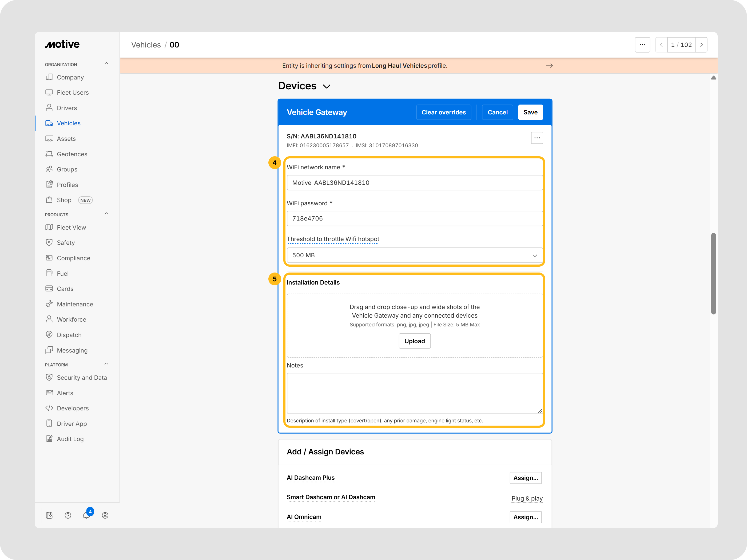The height and width of the screenshot is (560, 747).
Task: Collapse the Organization sidebar section
Action: 106,64
